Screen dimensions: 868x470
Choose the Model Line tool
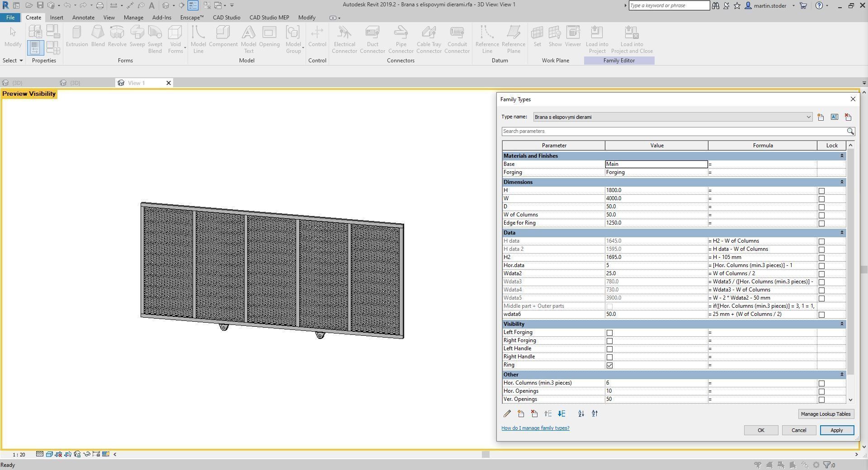click(x=198, y=39)
